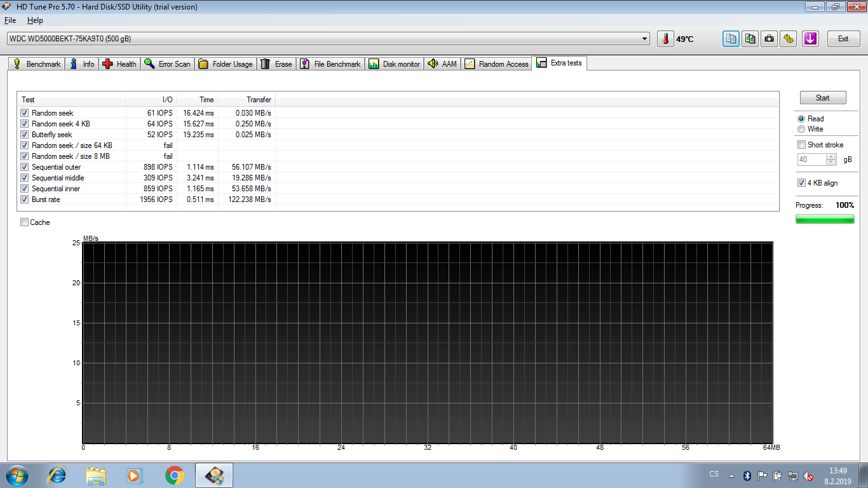Switch to the Health tab

pos(119,64)
